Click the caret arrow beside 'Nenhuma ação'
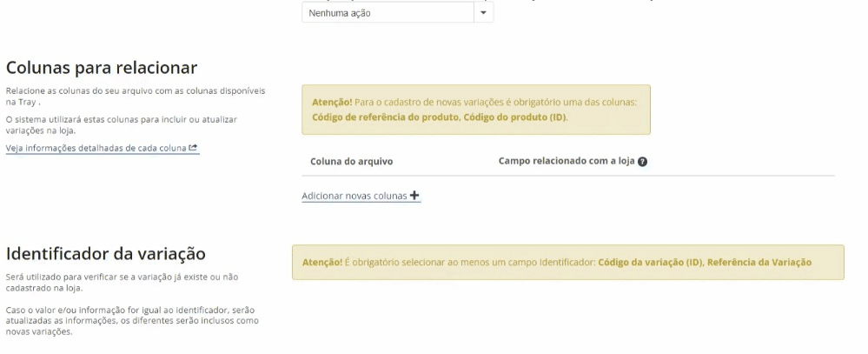Viewport: 868px width, 354px height. pos(483,13)
